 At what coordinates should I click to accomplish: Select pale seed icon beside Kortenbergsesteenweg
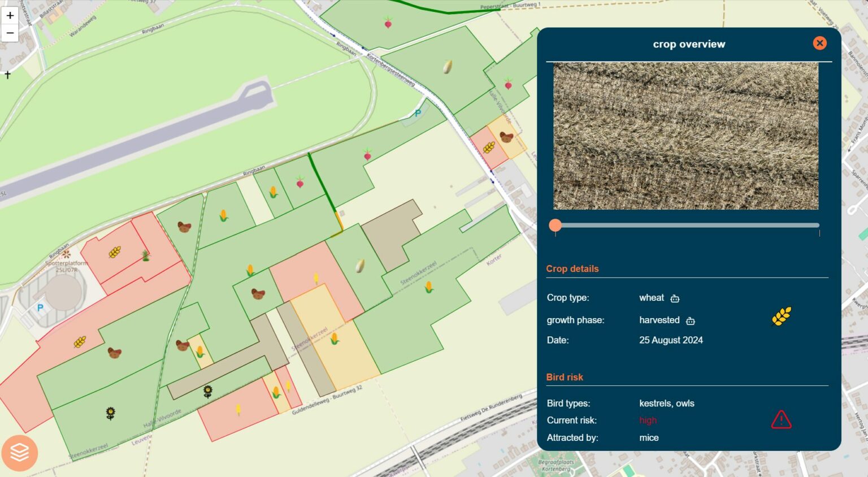coord(447,67)
